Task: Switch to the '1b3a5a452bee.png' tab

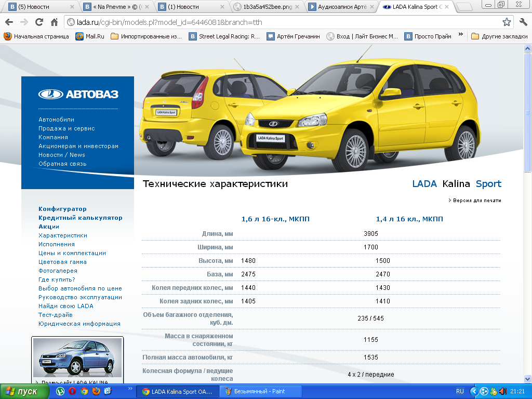Action: tap(267, 7)
